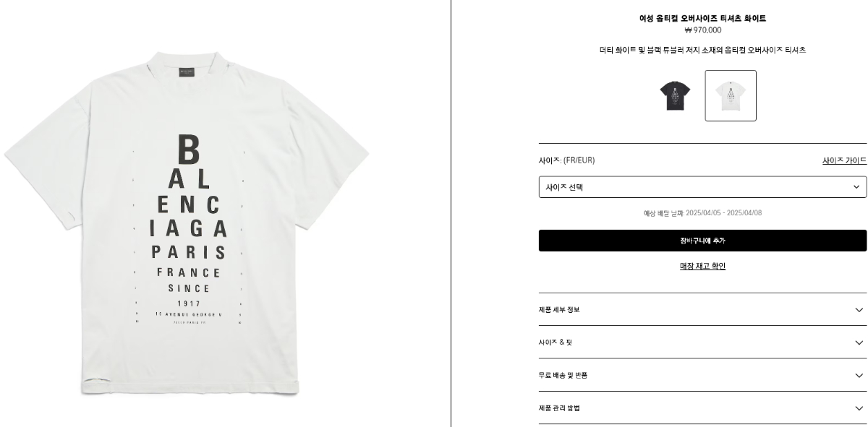Click the estimated delivery date text
Image resolution: width=868 pixels, height=427 pixels.
pos(702,213)
